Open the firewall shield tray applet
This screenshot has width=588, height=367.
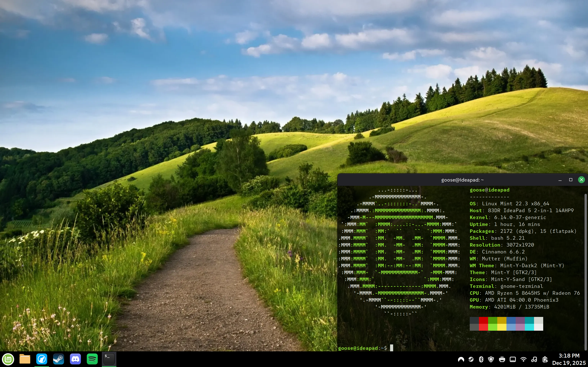click(491, 360)
